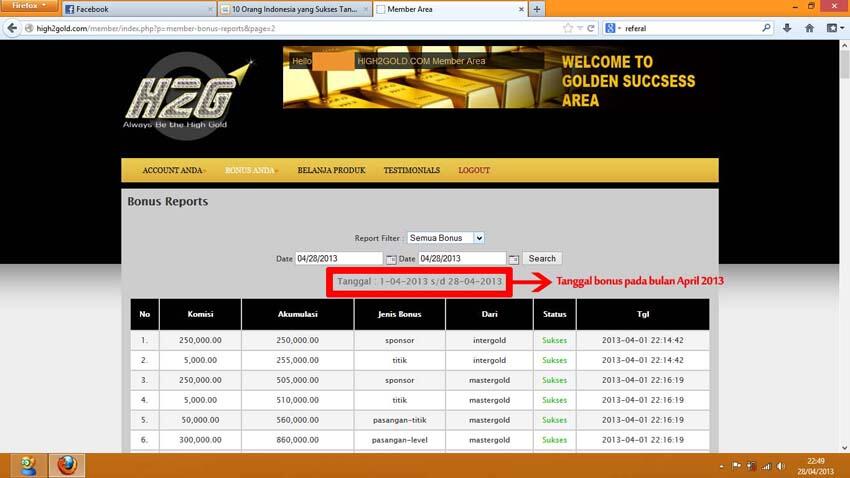
Task: Open the Firefox downloads arrow icon
Action: click(787, 28)
